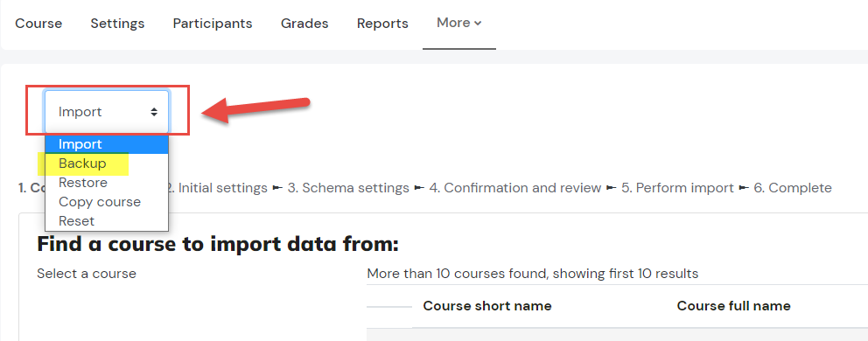Click the Perform import step
Viewport: 868px width, 341px height.
[677, 188]
